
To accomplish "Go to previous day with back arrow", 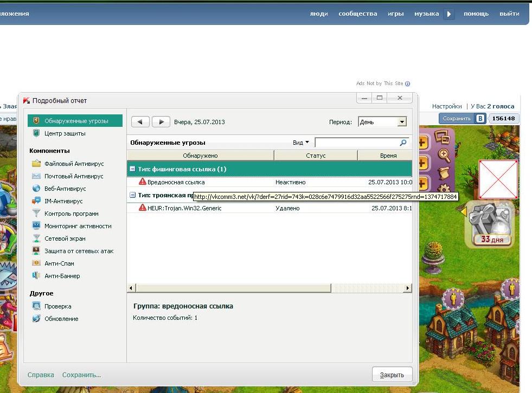I will 140,122.
